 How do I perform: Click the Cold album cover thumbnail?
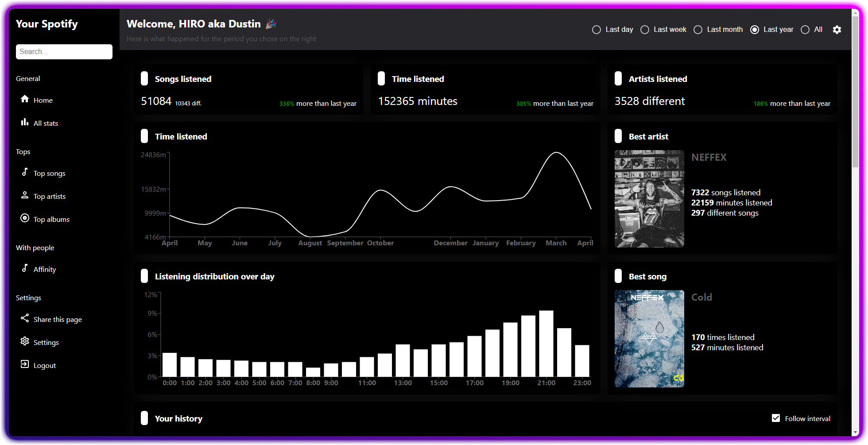click(649, 339)
